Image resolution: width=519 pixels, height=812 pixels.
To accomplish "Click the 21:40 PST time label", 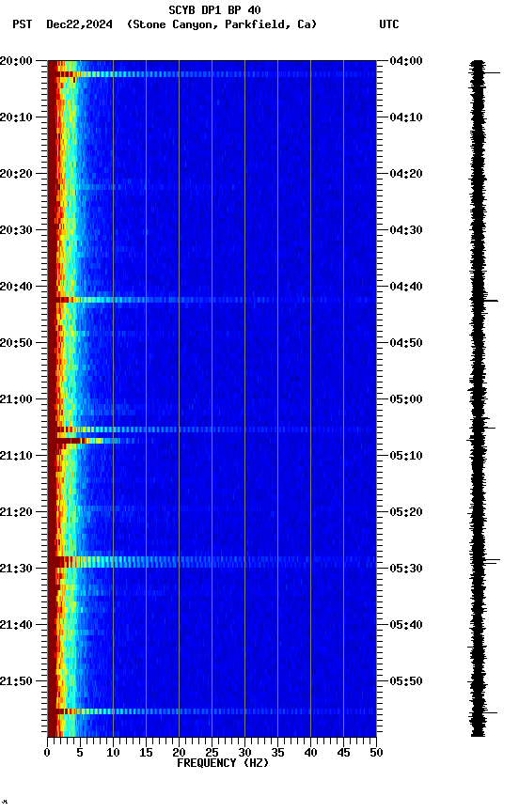I will (16, 625).
